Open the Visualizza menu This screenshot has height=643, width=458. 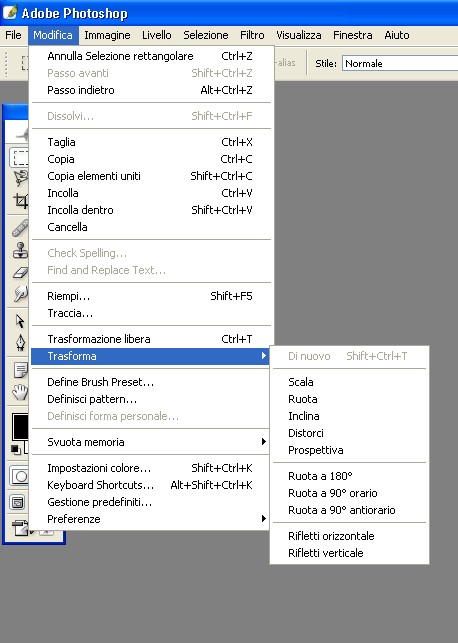point(298,35)
